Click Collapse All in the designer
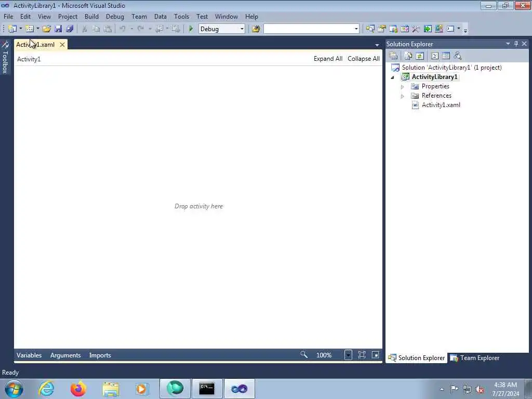The width and height of the screenshot is (532, 399). pos(364,59)
